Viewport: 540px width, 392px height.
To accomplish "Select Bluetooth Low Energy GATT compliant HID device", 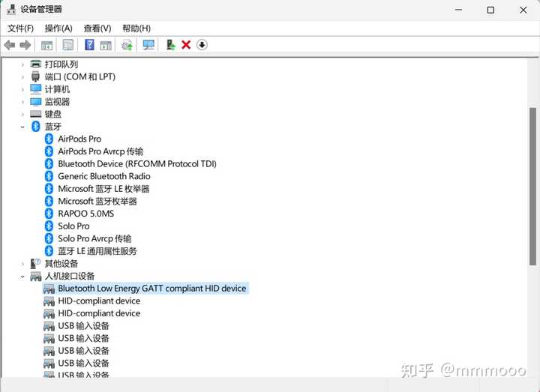I will 151,289.
